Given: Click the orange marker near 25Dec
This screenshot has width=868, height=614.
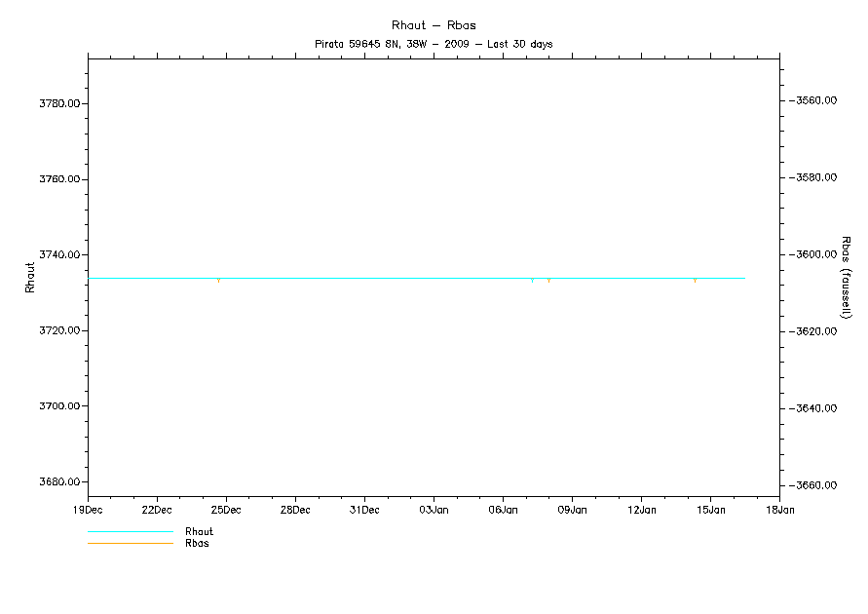Looking at the screenshot, I should 219,281.
